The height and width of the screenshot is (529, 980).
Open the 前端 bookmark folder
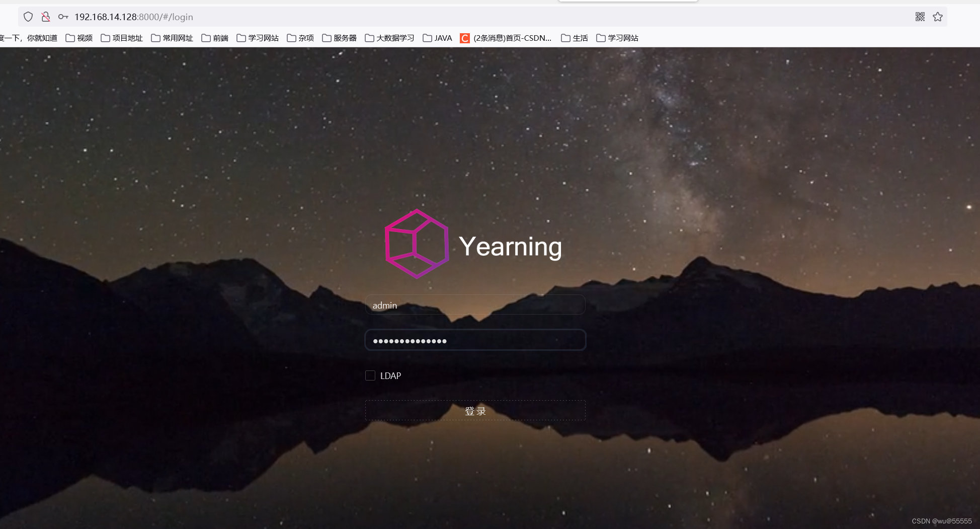(x=215, y=38)
